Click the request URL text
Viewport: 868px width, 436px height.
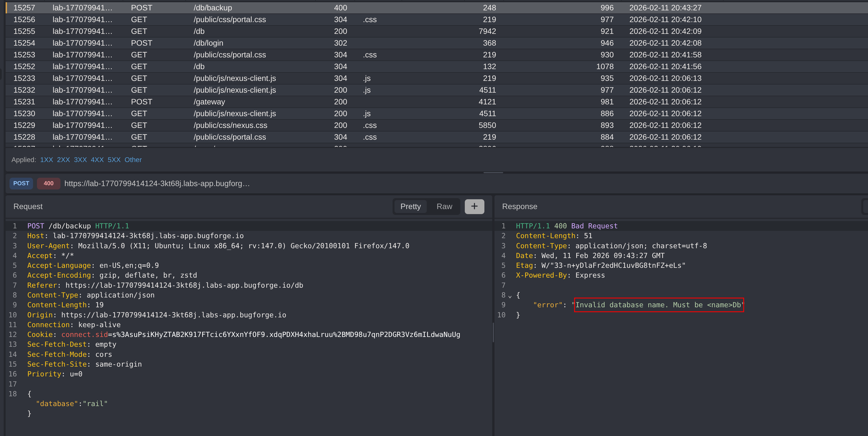coord(157,184)
